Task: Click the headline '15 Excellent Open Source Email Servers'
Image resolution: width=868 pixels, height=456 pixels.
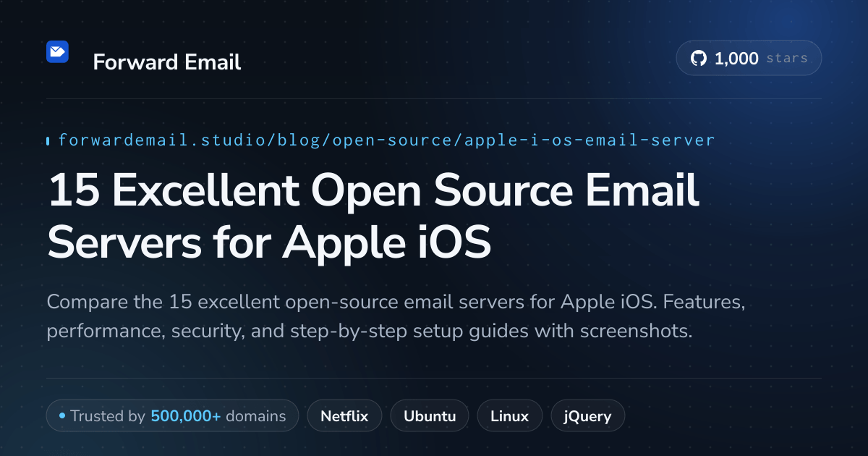Action: 373,216
